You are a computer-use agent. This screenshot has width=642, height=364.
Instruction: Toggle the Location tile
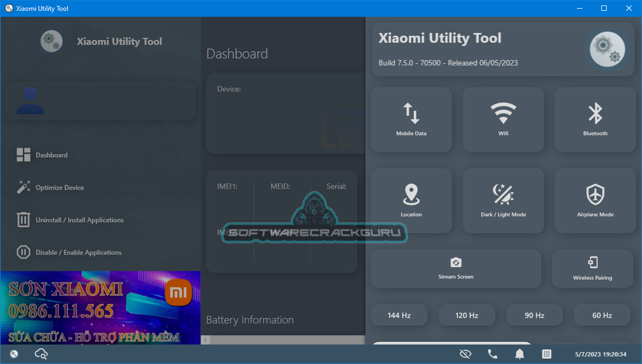411,201
